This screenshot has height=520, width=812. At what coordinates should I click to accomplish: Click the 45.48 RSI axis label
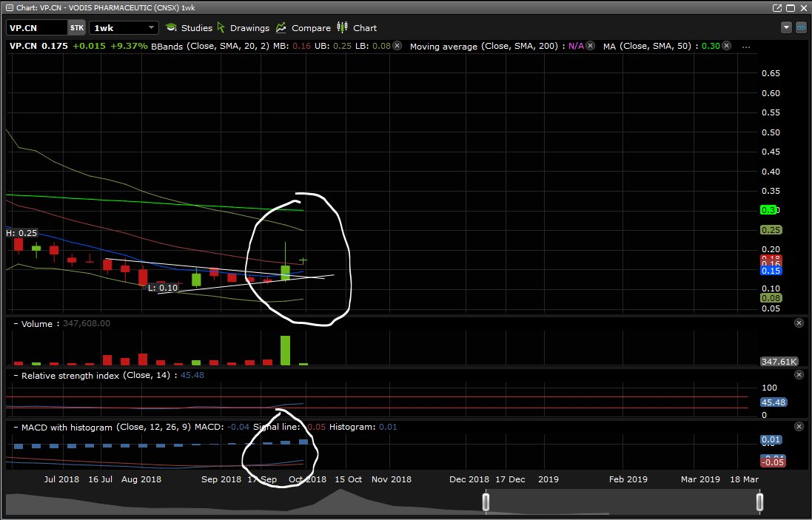(x=774, y=402)
